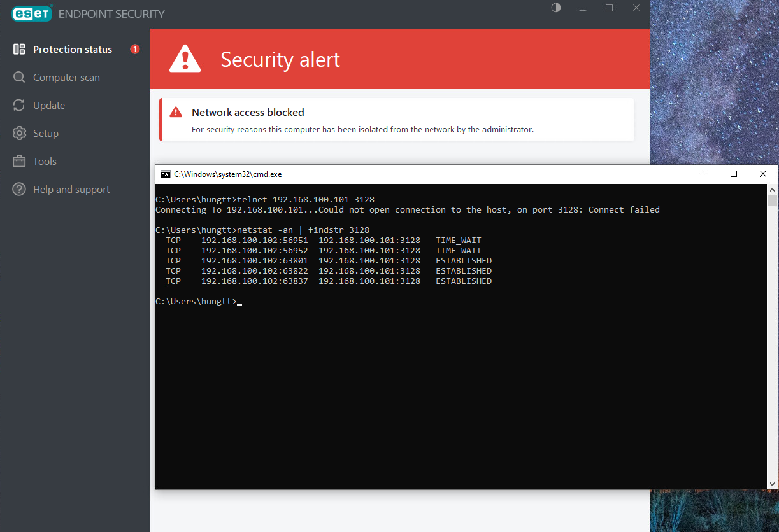
Task: Click the netstat -an findstr command line
Action: tap(262, 230)
